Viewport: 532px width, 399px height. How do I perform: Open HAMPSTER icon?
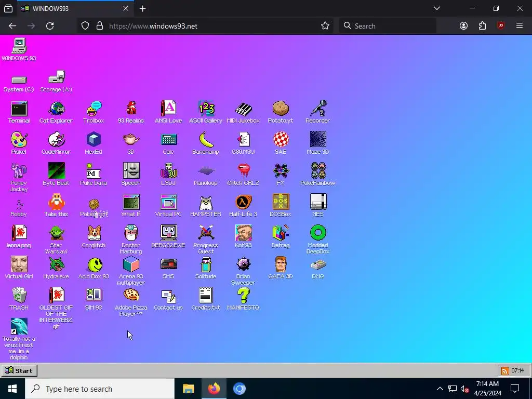point(206,206)
